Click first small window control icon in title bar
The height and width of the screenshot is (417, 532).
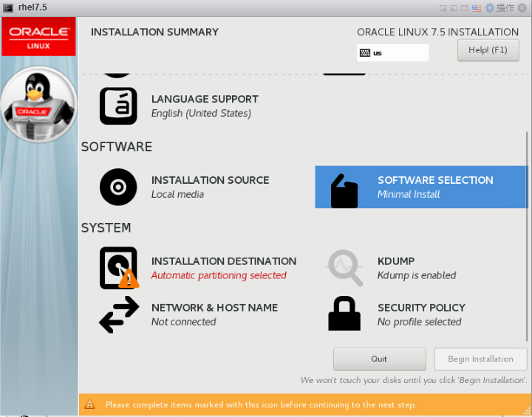point(443,8)
